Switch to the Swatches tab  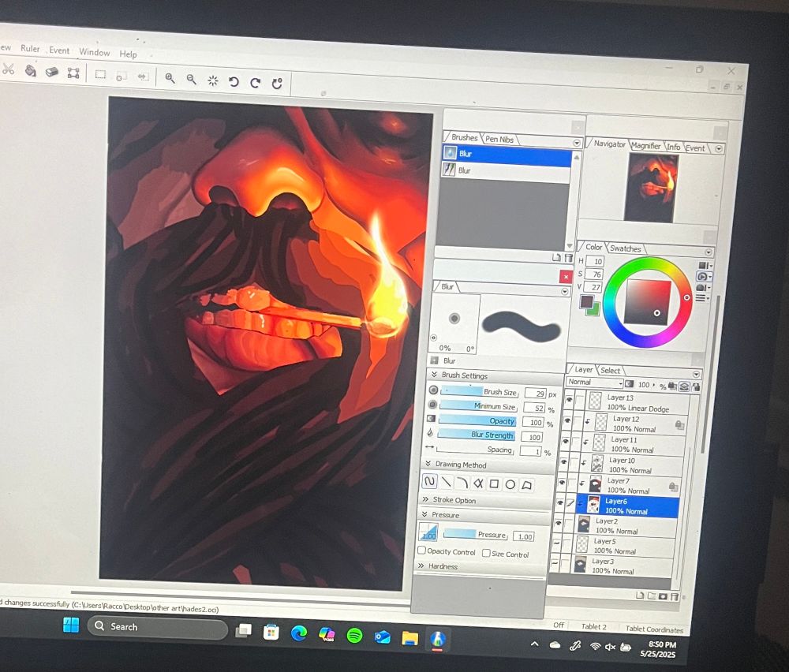[626, 248]
